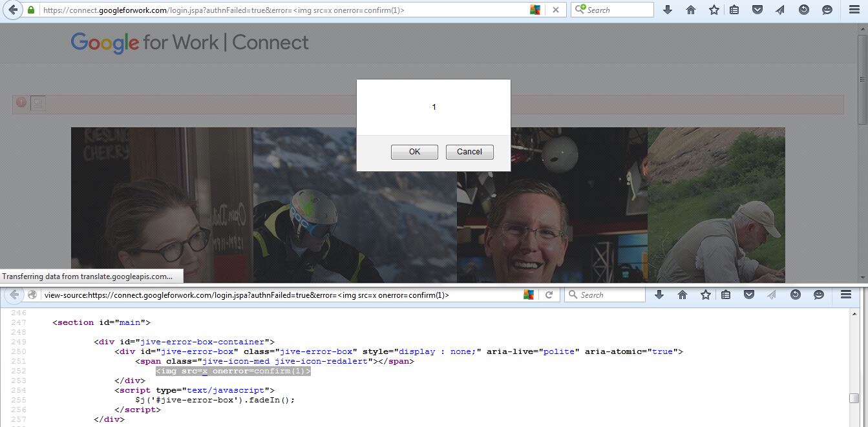Click photo of man in hat outdoors
This screenshot has height=427, width=868.
pos(716,205)
